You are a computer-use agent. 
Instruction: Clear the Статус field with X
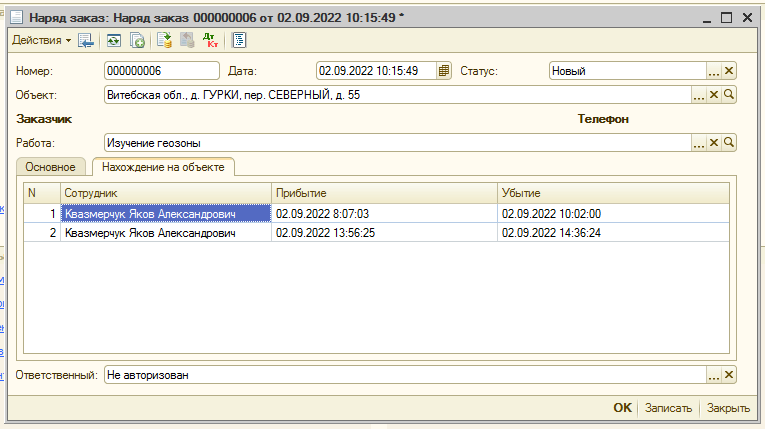[x=729, y=71]
